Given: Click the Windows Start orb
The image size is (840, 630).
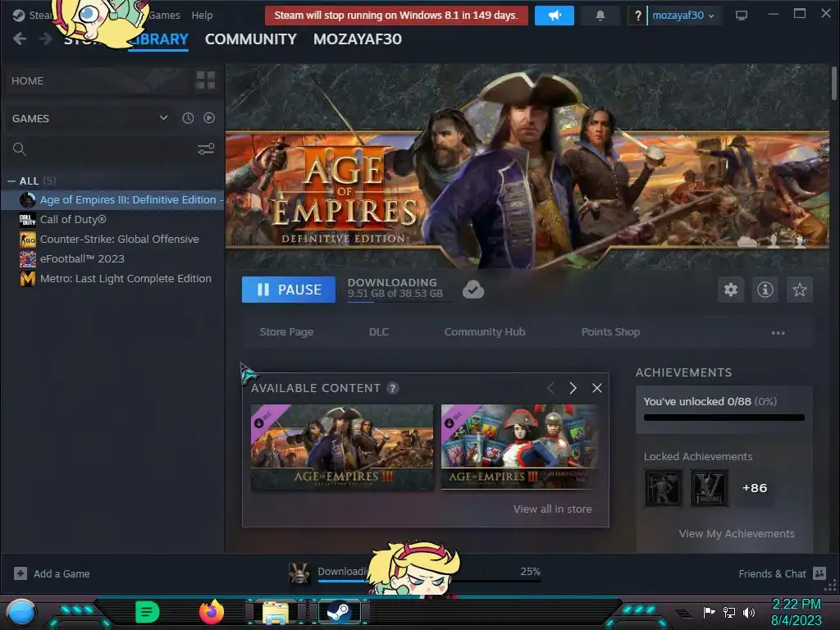Looking at the screenshot, I should click(x=21, y=612).
